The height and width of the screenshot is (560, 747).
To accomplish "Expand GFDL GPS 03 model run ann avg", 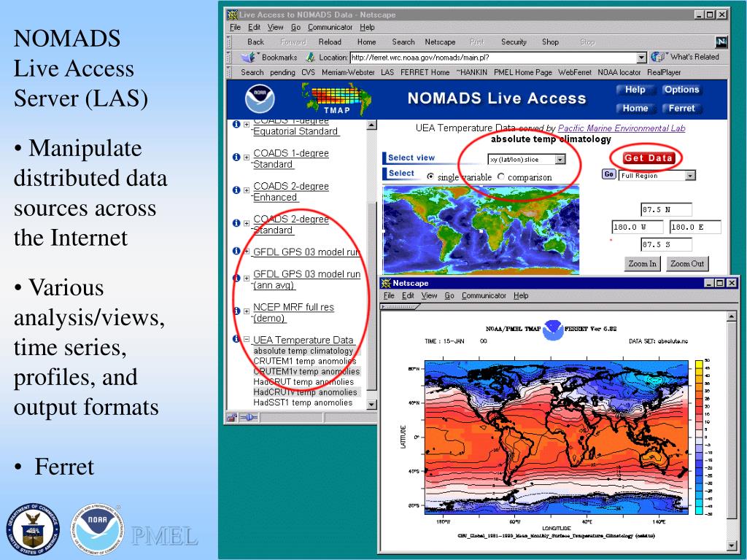I will [x=247, y=278].
